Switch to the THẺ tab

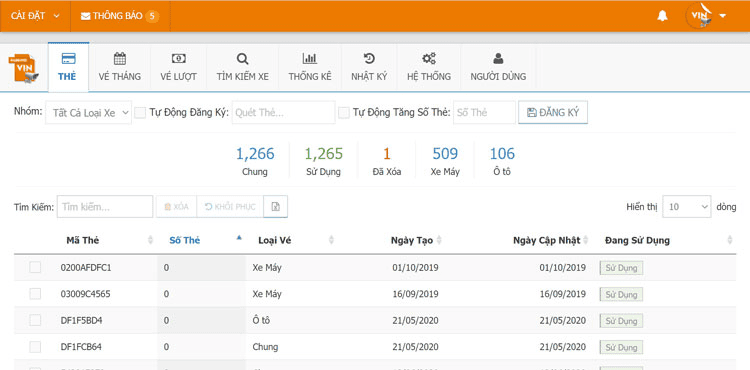68,67
